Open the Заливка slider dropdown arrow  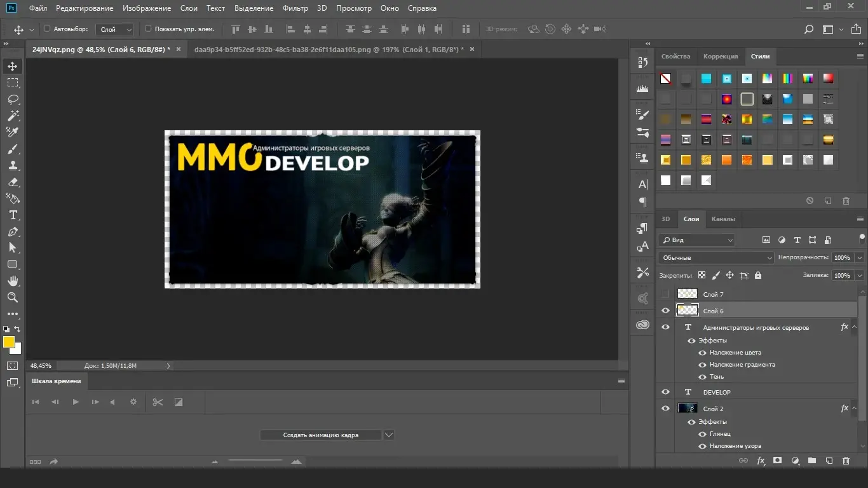point(860,275)
